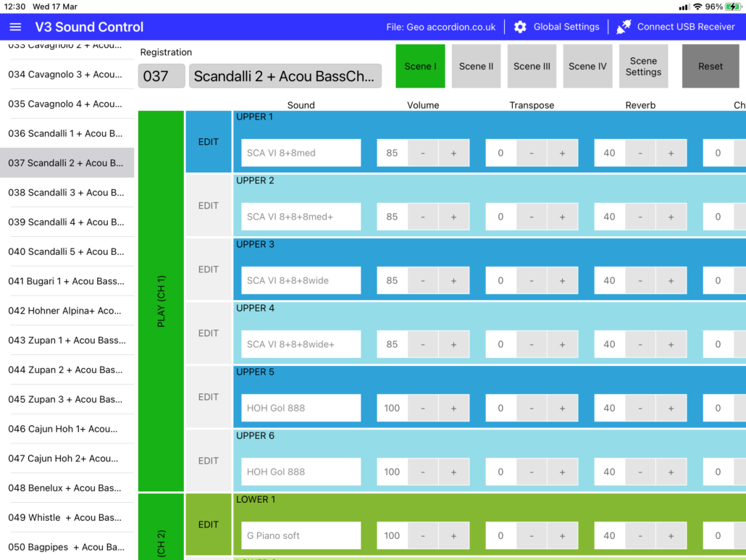Screen dimensions: 746x560
Task: Click EDIT for Upper 1
Action: tap(209, 142)
